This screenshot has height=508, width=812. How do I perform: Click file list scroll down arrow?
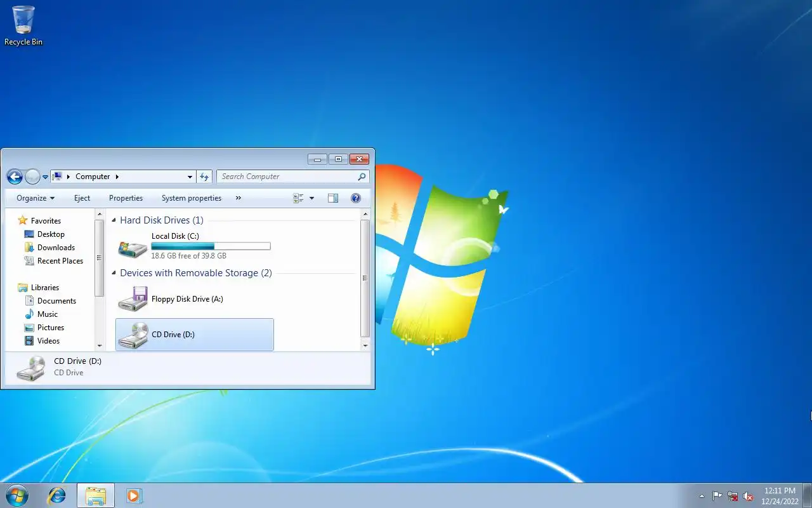(365, 345)
